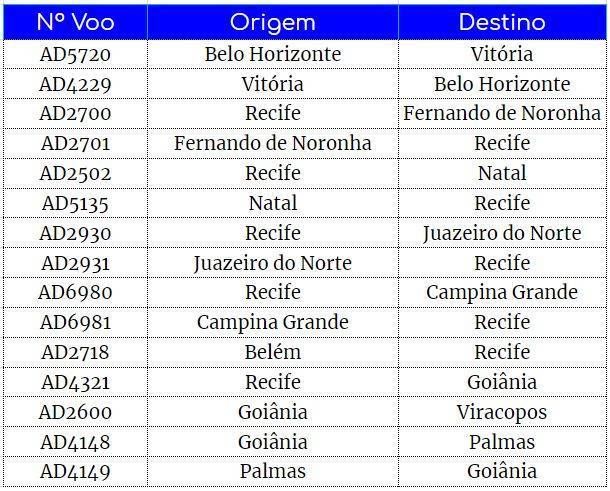610x491 pixels.
Task: Click Fernando de Noronha destination cell
Action: (x=502, y=114)
